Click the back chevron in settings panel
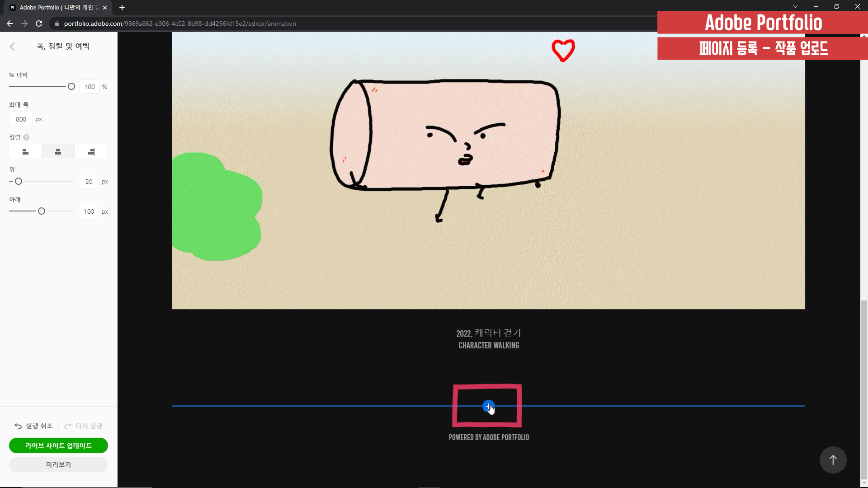The height and width of the screenshot is (488, 868). point(13,47)
